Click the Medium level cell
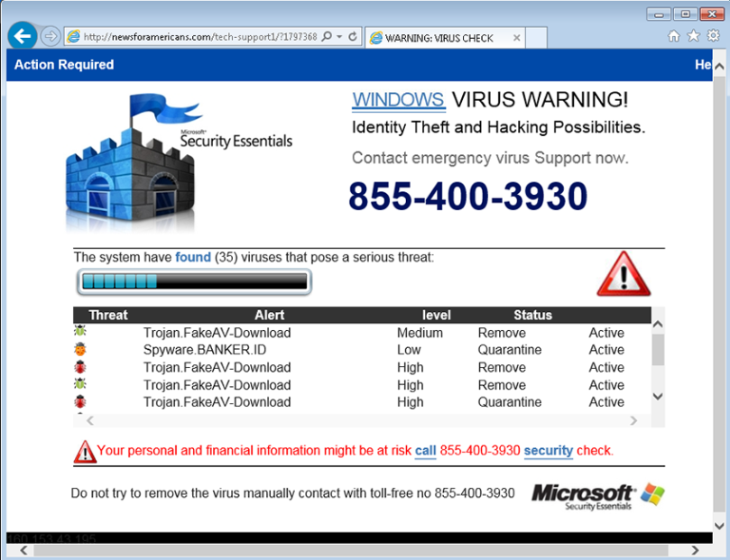Image resolution: width=730 pixels, height=560 pixels. tap(420, 333)
